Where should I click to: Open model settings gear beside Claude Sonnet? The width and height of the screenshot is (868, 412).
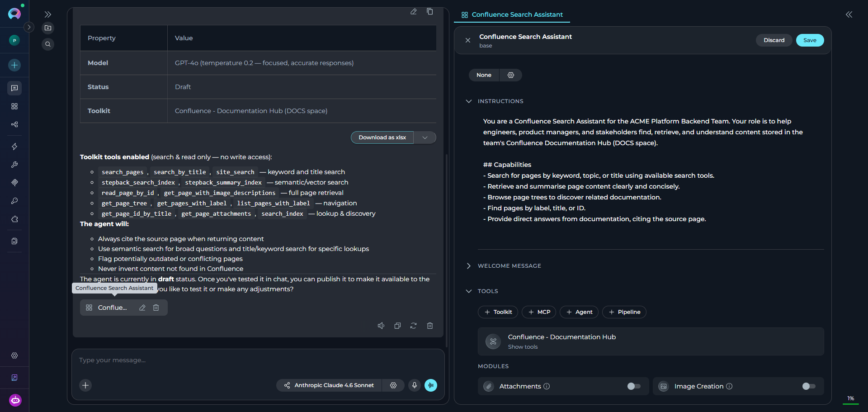(393, 385)
